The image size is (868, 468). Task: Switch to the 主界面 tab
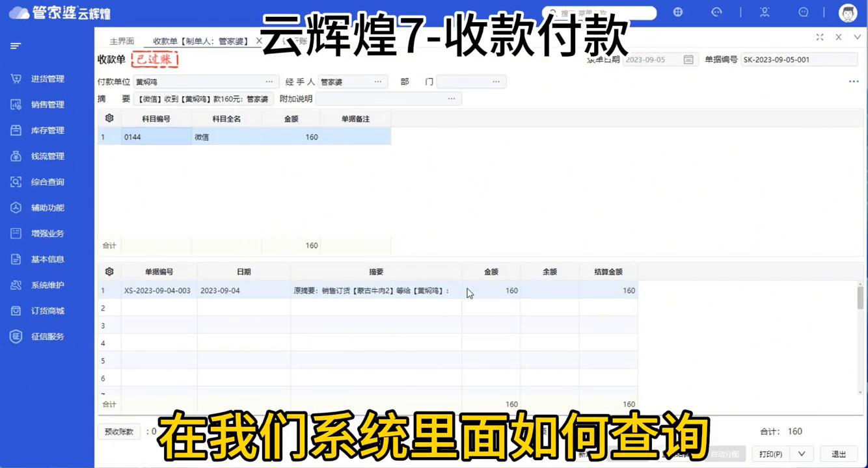coord(122,40)
